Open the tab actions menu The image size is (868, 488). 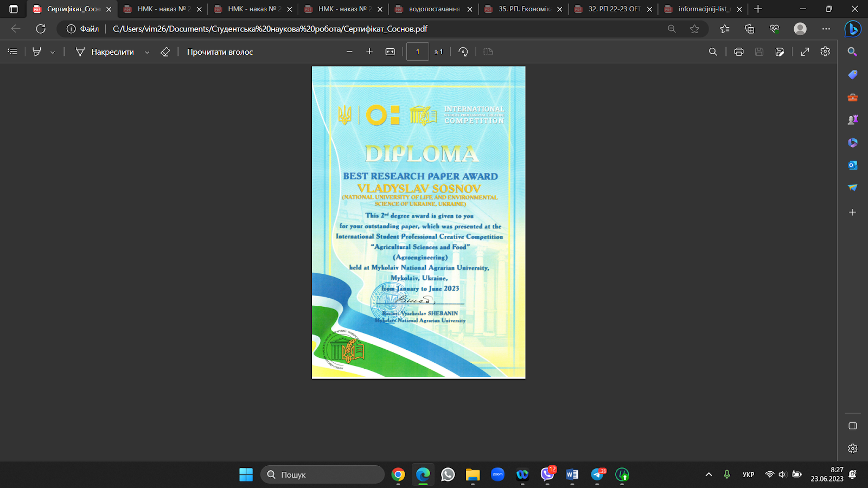click(14, 9)
